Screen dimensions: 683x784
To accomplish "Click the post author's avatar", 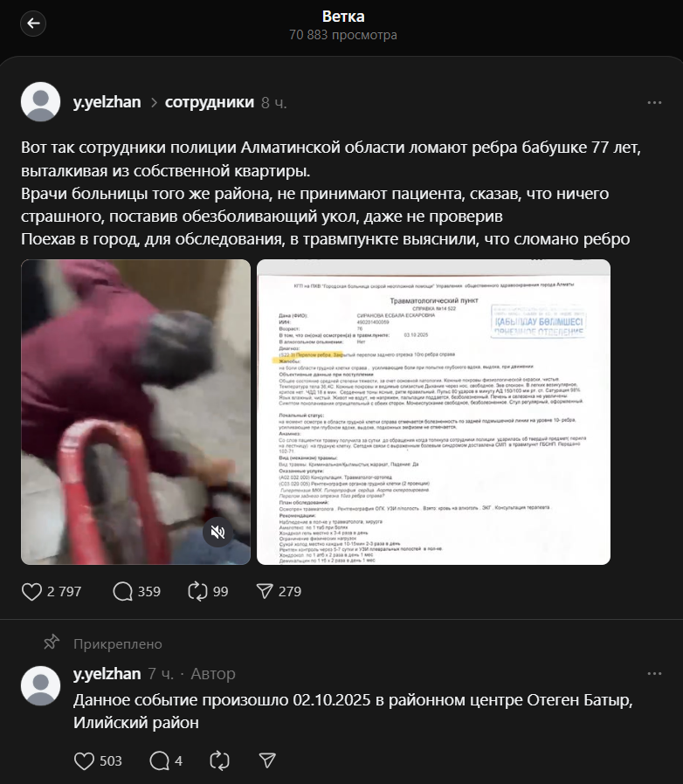I will pos(40,102).
